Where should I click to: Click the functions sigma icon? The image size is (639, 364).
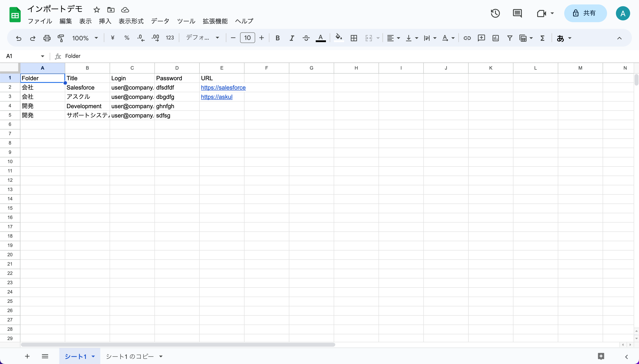point(542,38)
